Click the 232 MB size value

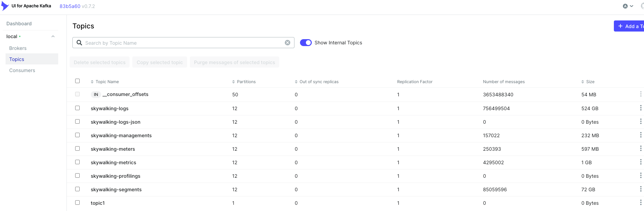pyautogui.click(x=590, y=135)
